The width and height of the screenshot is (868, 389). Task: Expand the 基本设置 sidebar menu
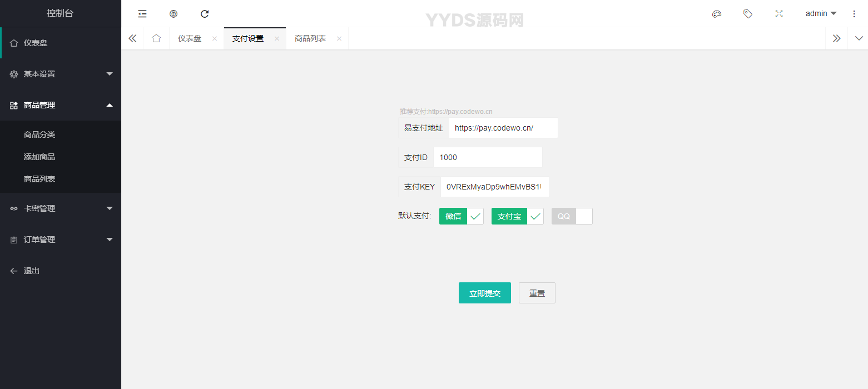61,74
